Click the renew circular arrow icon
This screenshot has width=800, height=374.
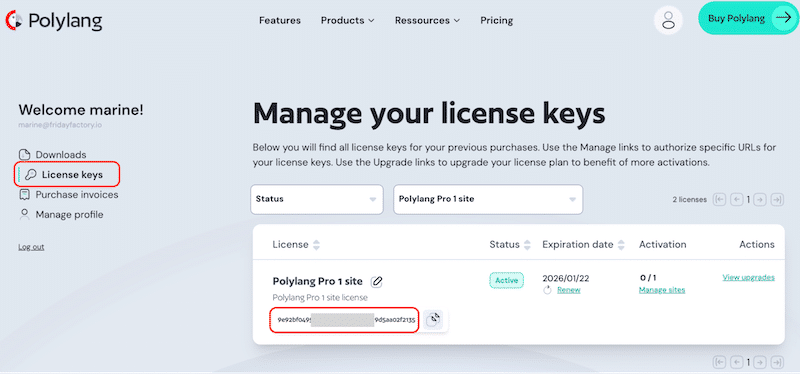click(548, 290)
